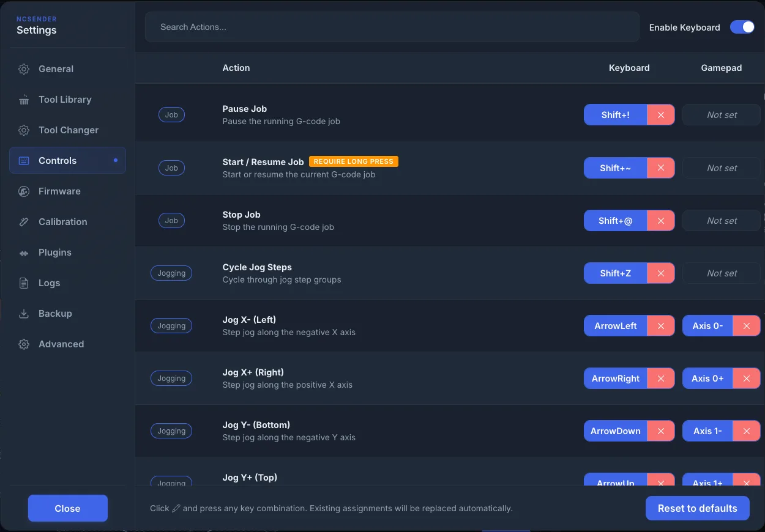Viewport: 765px width, 532px height.
Task: Click the Action column header
Action: pos(236,68)
